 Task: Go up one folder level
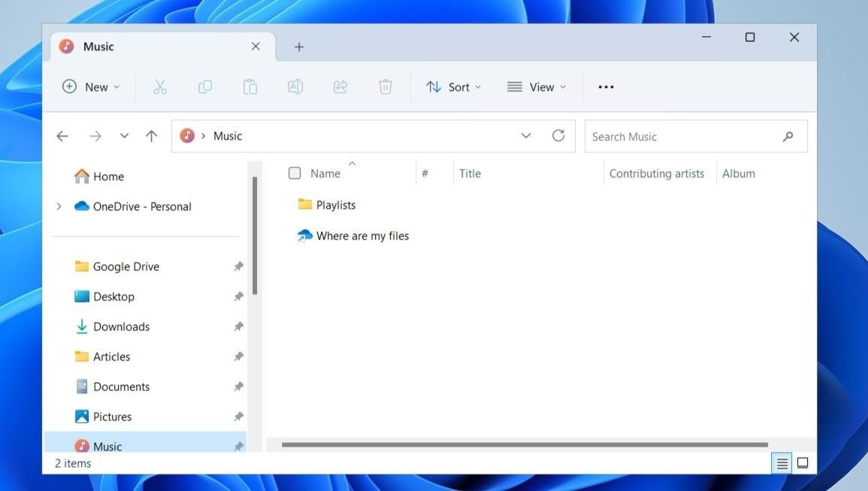point(151,136)
